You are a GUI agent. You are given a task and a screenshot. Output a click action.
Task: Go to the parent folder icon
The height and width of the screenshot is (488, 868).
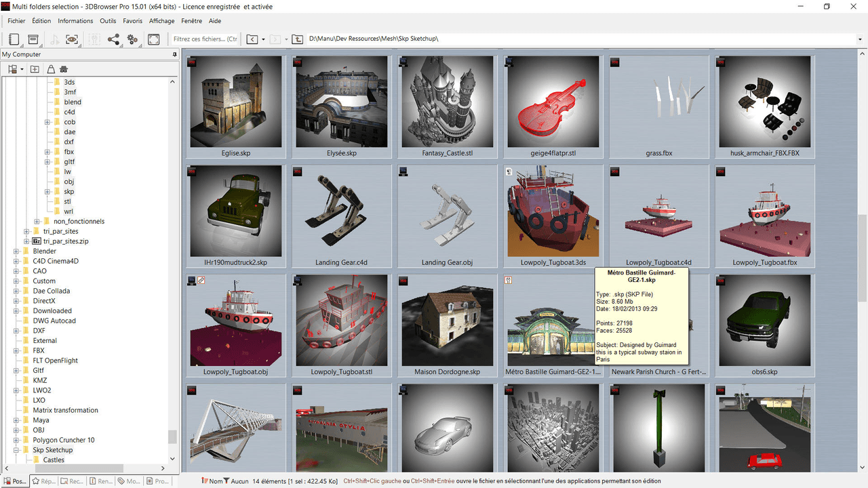(x=298, y=39)
